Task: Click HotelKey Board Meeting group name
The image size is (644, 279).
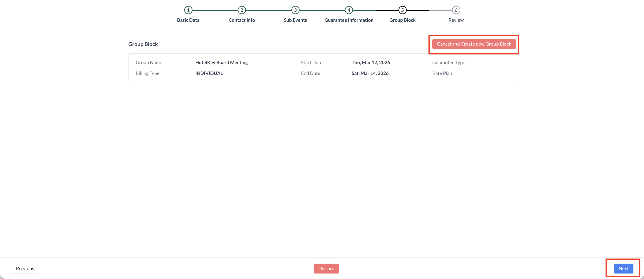Action: coord(221,62)
